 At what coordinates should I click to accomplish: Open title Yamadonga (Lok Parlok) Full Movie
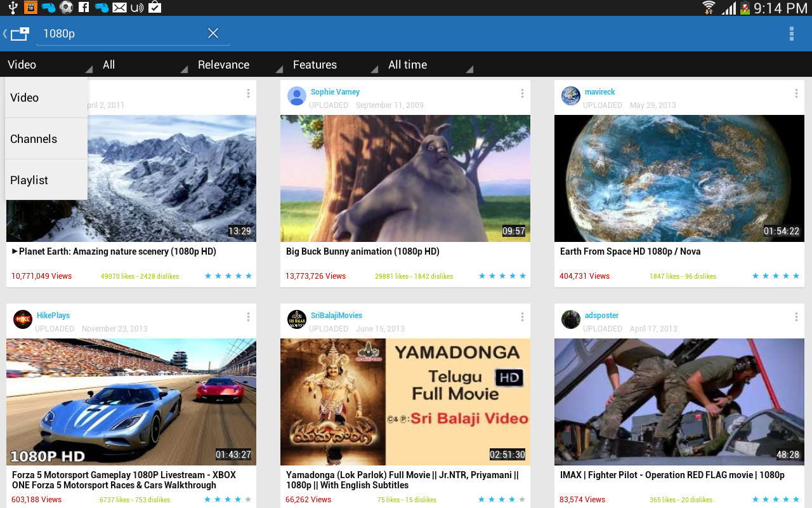coord(402,480)
